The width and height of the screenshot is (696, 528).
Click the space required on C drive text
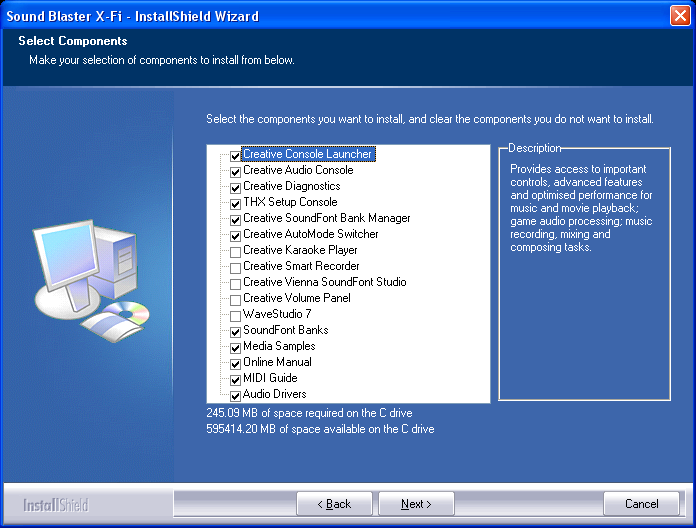click(309, 413)
